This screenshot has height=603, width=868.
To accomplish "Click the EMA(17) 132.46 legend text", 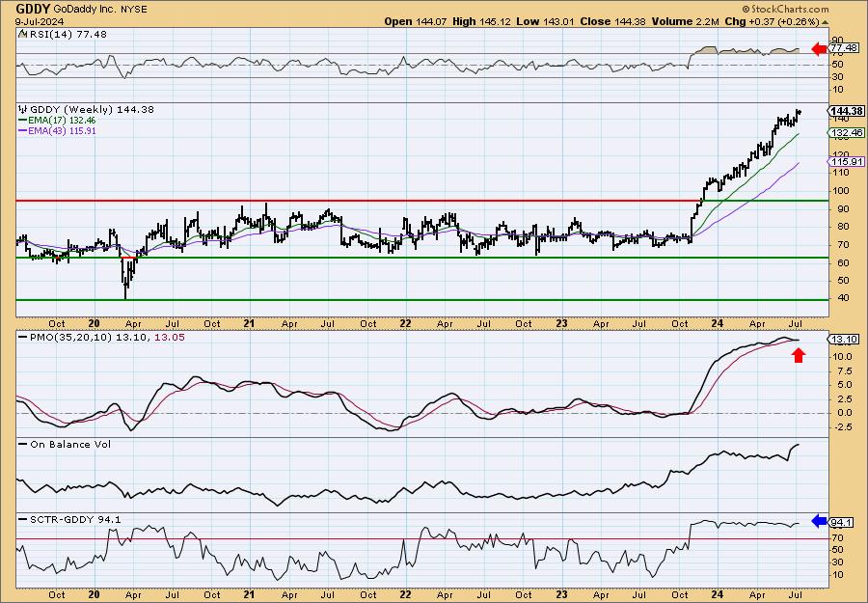I will (x=63, y=121).
